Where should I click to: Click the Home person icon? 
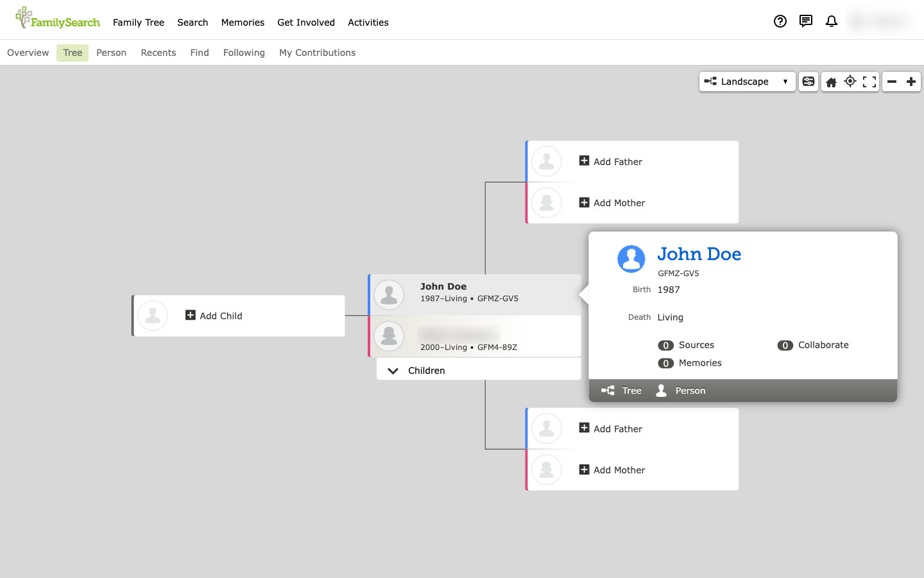pos(831,82)
